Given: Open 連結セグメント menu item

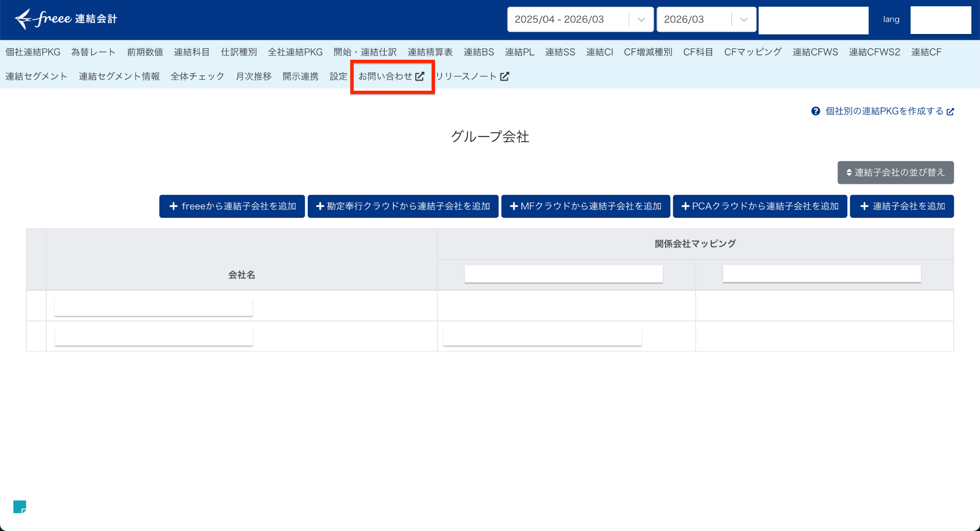Looking at the screenshot, I should click(x=36, y=77).
